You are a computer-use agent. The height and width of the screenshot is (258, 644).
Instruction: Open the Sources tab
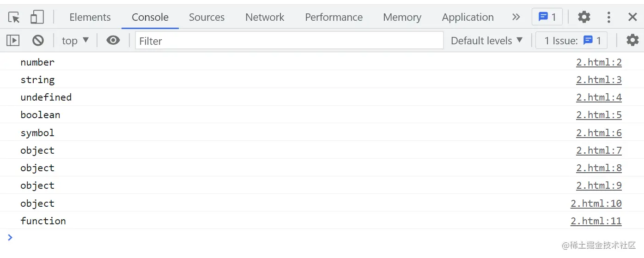(x=207, y=18)
